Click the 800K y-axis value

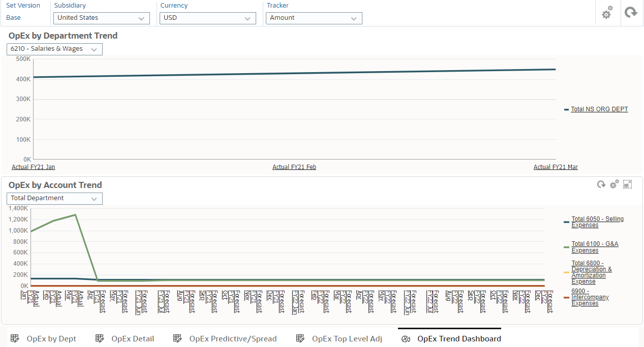click(21, 242)
